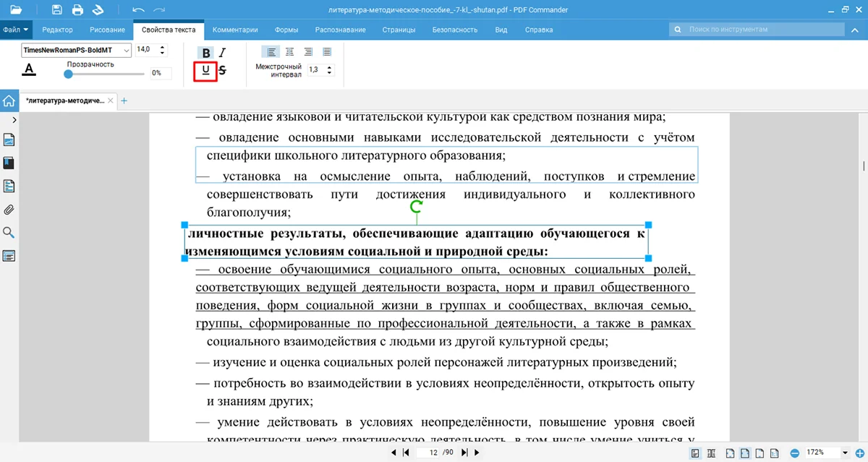Open the TimesNewRomanPS-BoldMT font dropdown
The height and width of the screenshot is (462, 868).
[127, 50]
